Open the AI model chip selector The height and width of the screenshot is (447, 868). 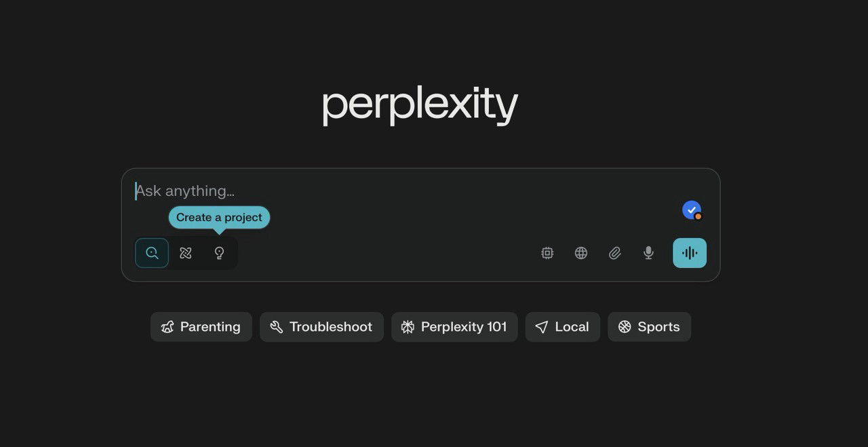point(547,253)
